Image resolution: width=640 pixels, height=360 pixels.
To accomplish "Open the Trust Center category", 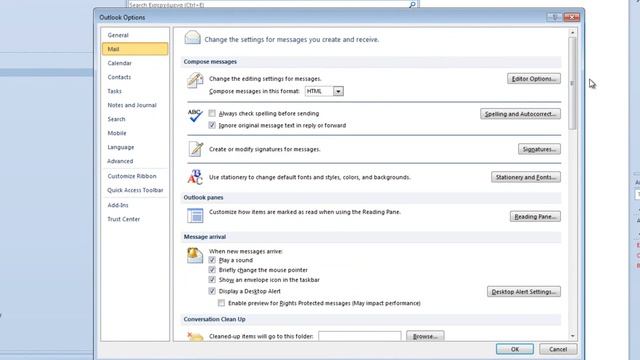I will 135,219.
